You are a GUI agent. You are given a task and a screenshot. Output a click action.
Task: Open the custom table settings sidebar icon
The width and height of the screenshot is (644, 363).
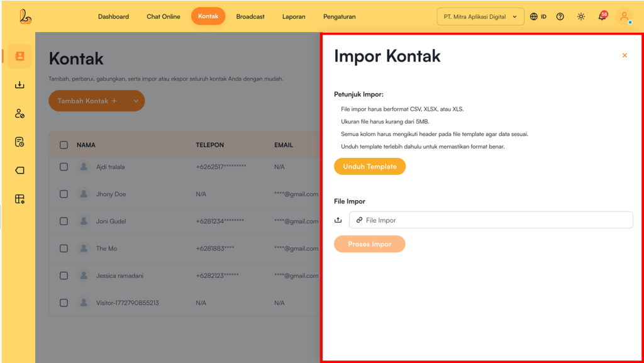pyautogui.click(x=19, y=199)
